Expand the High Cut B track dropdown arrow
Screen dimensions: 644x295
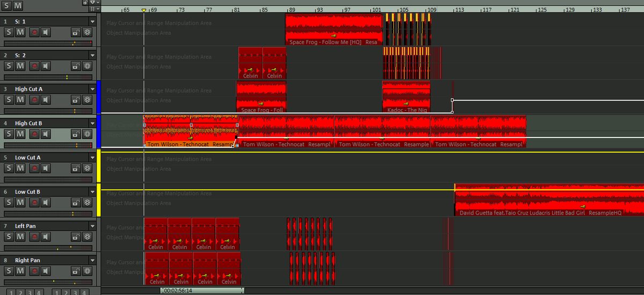[92, 123]
